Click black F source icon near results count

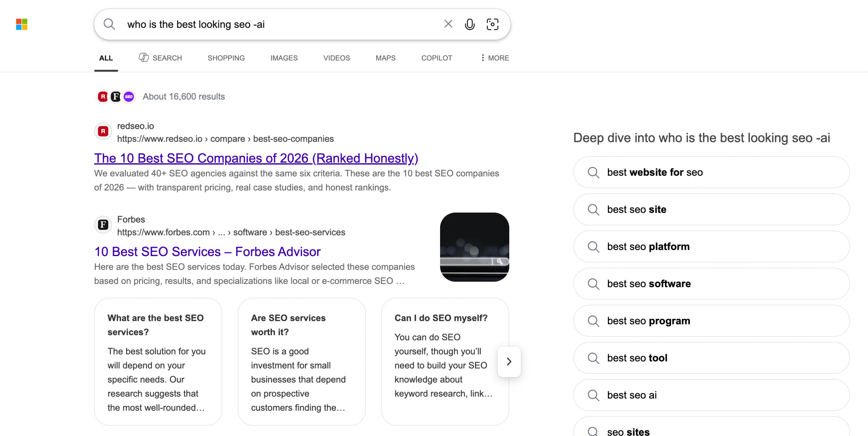click(x=116, y=97)
